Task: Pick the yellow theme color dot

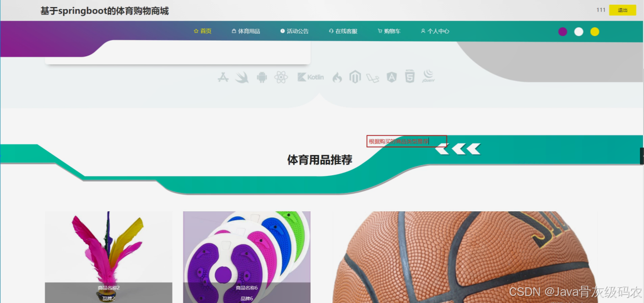Action: point(595,31)
